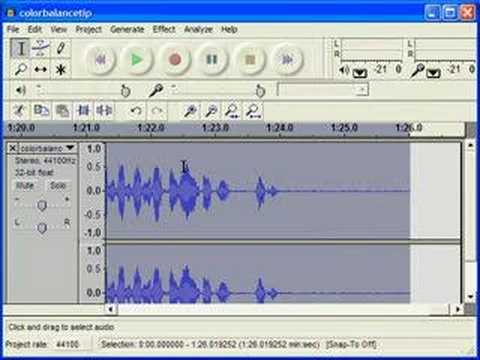Open the View menu

(59, 29)
